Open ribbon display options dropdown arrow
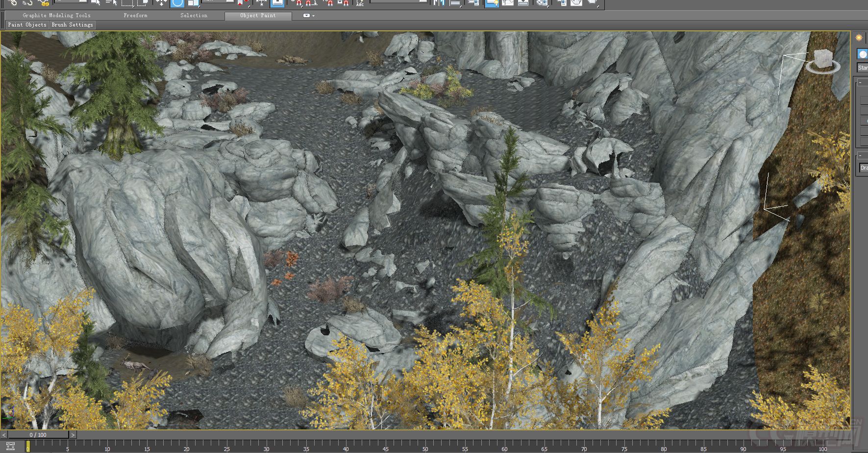Viewport: 868px width, 453px height. 314,16
